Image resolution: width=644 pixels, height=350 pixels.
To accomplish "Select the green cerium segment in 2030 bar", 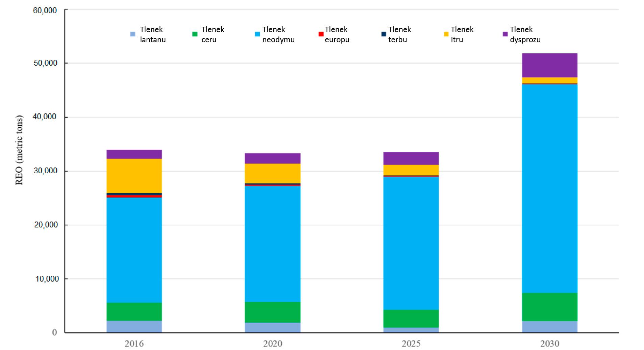I will coord(549,307).
